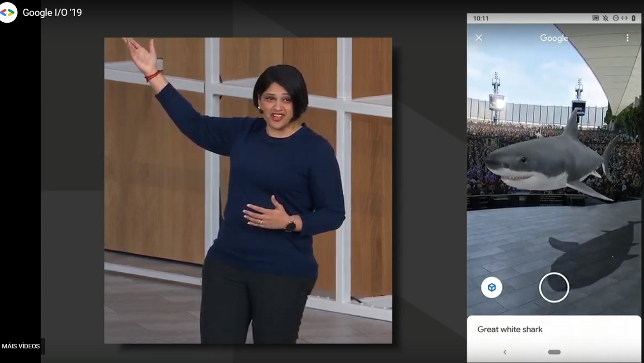Tap the double-arrow data status icon
This screenshot has width=644, height=363.
point(624,18)
